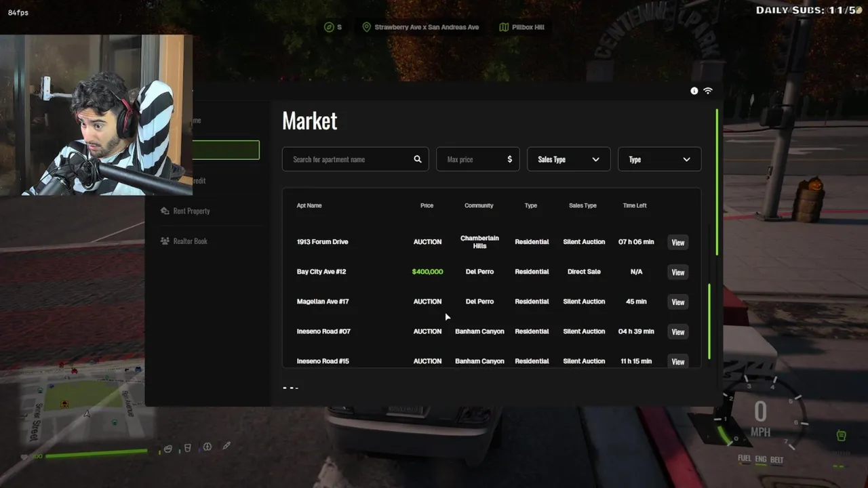Click the thirst cup icon in the status HUD
868x488 pixels.
pos(188,447)
